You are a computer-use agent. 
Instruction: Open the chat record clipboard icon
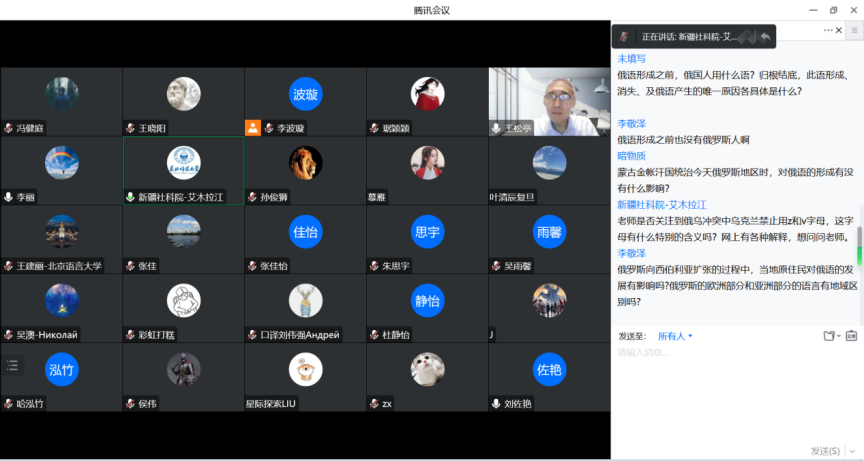pyautogui.click(x=852, y=336)
